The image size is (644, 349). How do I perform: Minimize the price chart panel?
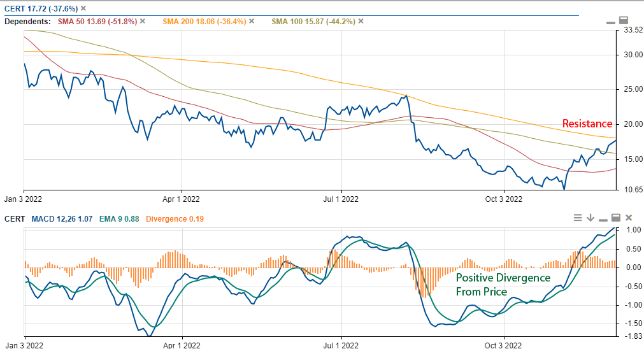[611, 22]
